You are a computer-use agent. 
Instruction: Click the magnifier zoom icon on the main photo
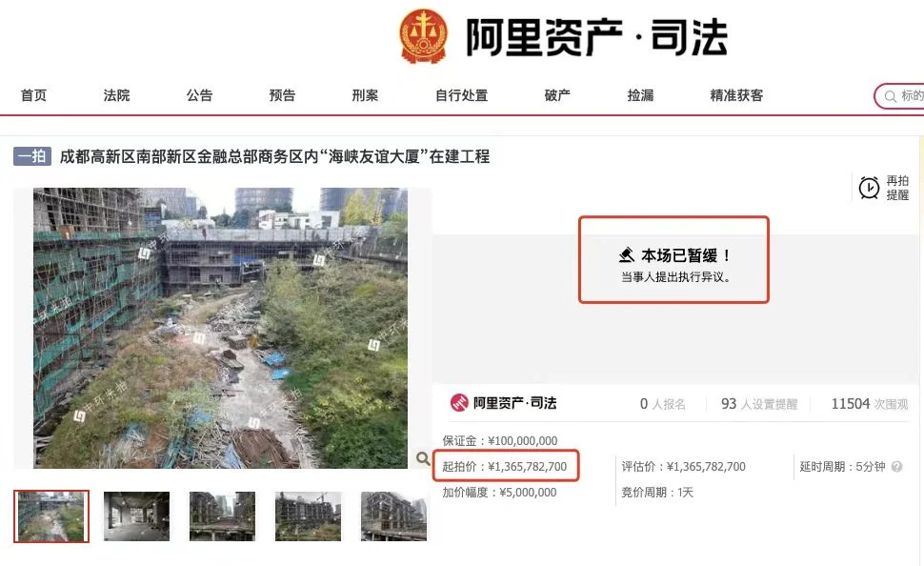coord(422,457)
